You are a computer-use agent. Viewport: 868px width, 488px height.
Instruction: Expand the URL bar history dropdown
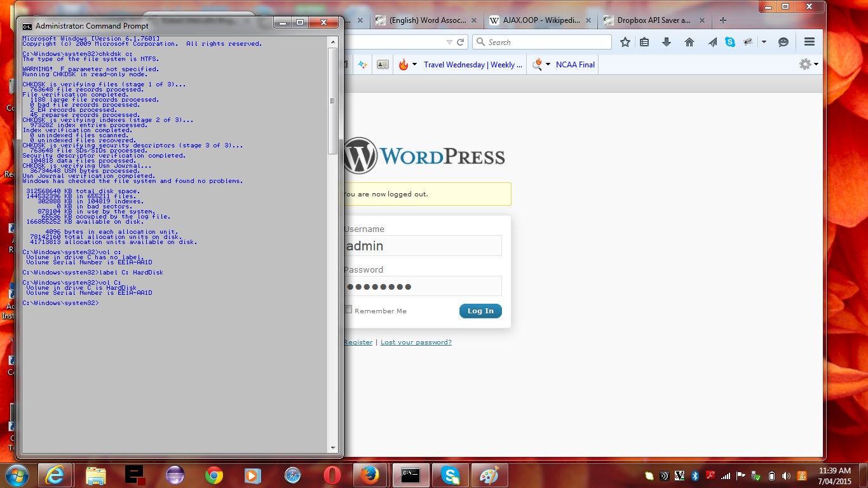coord(450,42)
